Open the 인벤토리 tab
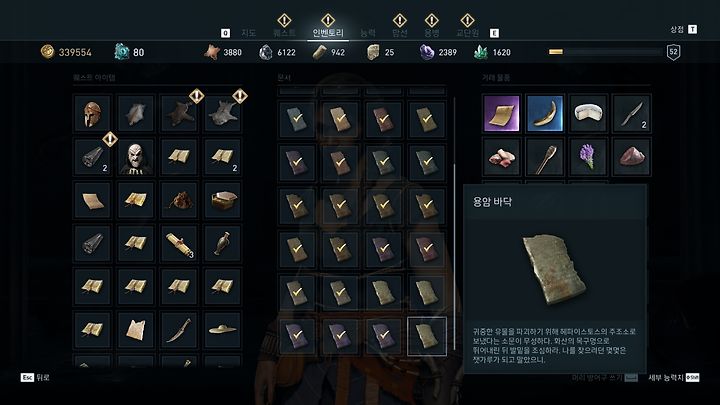 pyautogui.click(x=328, y=33)
